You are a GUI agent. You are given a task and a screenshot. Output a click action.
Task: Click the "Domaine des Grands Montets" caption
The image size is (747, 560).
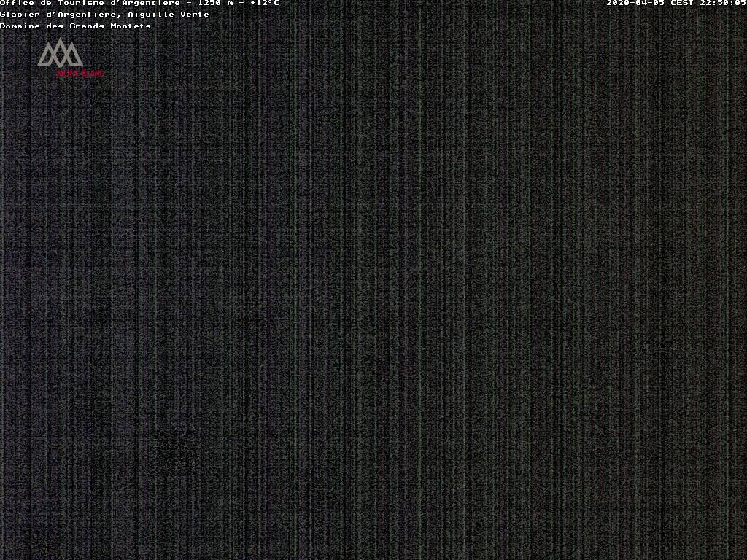75,26
